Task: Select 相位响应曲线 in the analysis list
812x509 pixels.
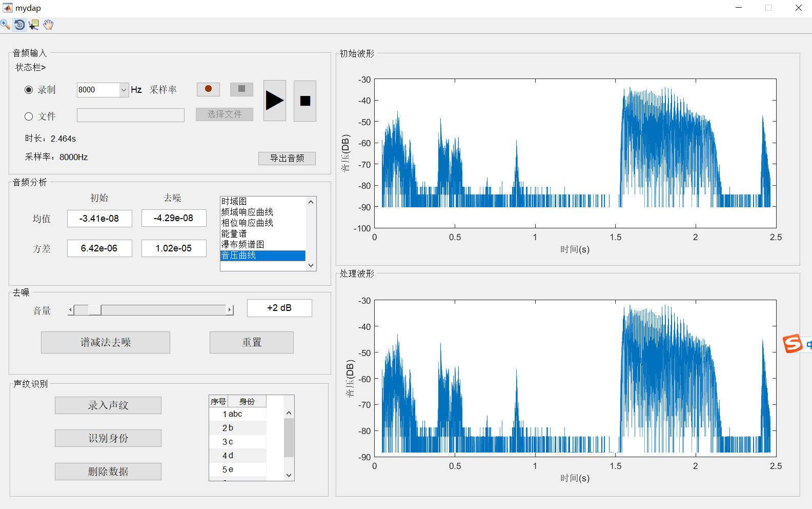Action: (x=263, y=223)
